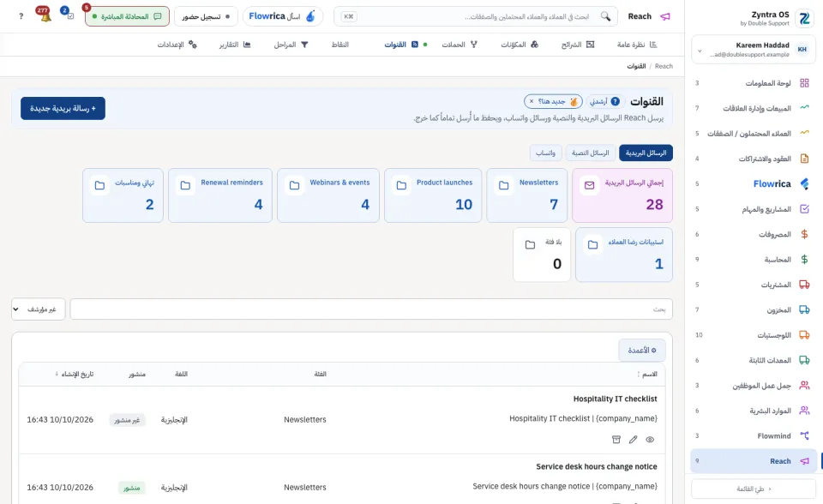Open جمل عمل الموظفين in sidebar

(754, 386)
